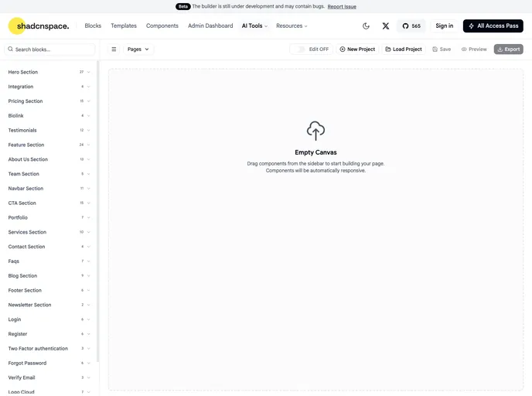Expand the Pricing Section category
Image resolution: width=532 pixels, height=396 pixels.
coord(49,101)
